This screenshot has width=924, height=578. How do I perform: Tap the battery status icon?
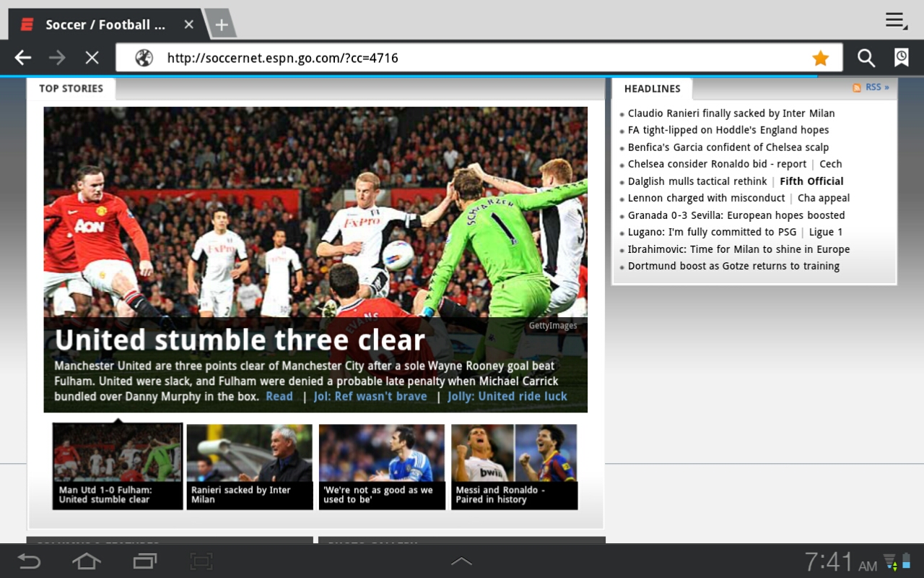[x=906, y=561]
